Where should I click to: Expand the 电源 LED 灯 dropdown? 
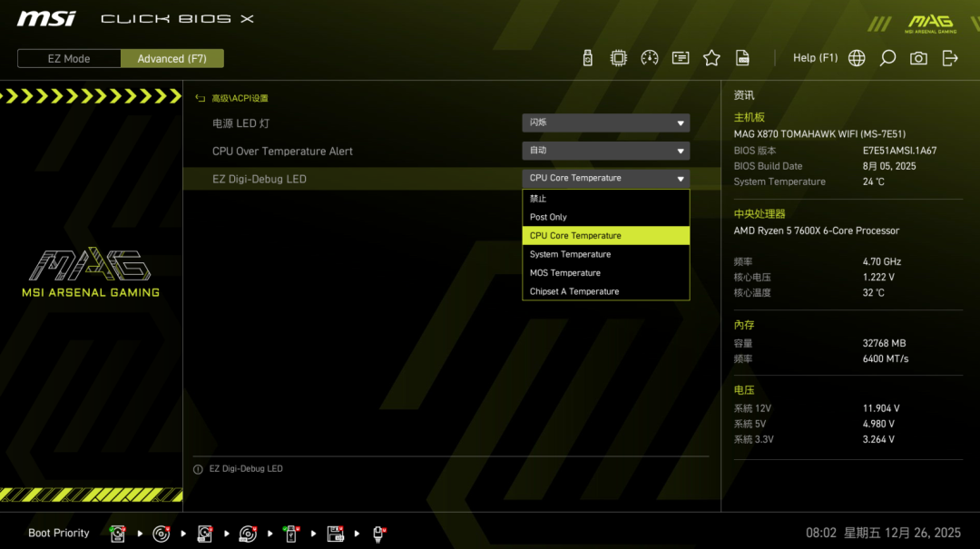coord(605,123)
